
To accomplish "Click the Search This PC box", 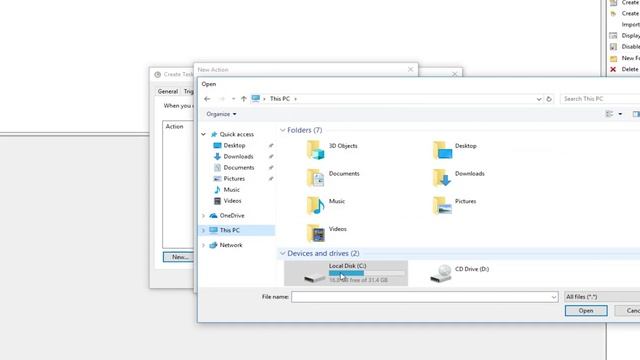I will pyautogui.click(x=600, y=99).
